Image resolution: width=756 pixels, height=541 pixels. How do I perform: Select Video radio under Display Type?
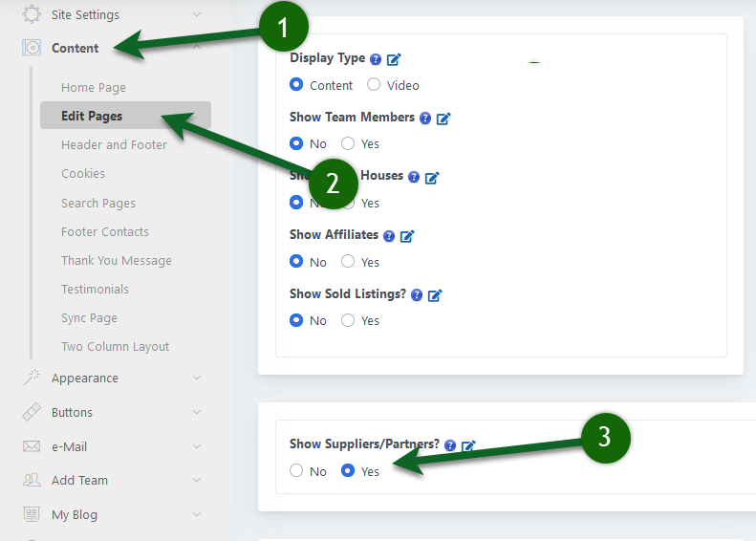click(x=374, y=85)
